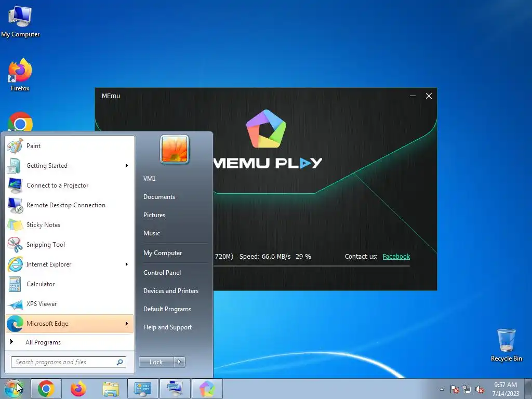Open My Computer desktop icon
Screen dimensions: 532x399
[x=20, y=21]
